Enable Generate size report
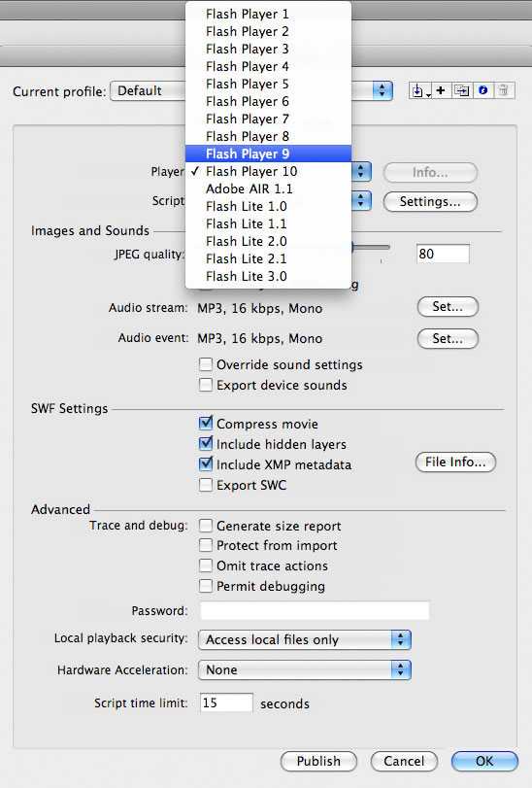This screenshot has height=788, width=532. (x=206, y=526)
